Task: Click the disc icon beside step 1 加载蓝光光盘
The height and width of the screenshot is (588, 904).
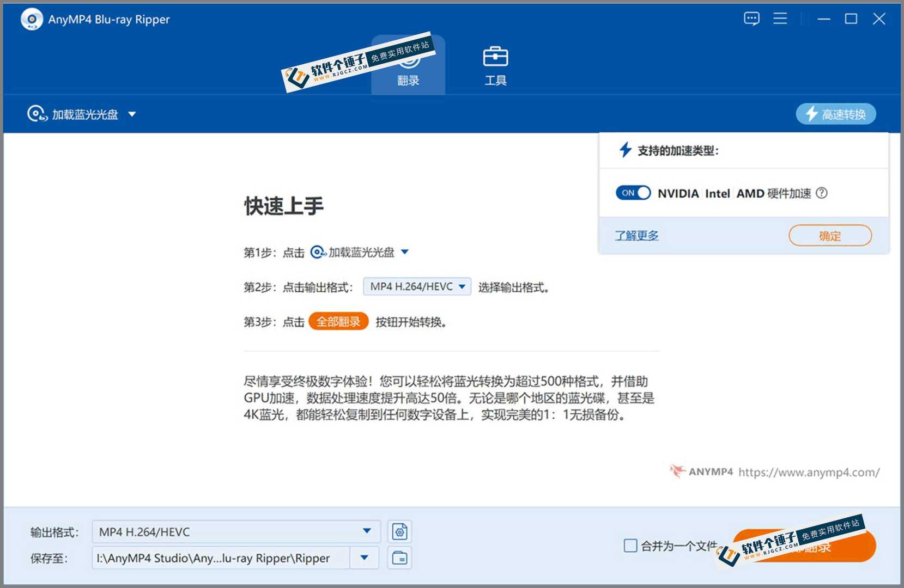Action: (x=318, y=252)
